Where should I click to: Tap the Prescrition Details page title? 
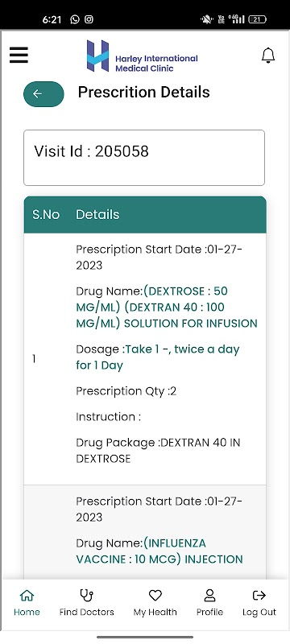pyautogui.click(x=143, y=92)
